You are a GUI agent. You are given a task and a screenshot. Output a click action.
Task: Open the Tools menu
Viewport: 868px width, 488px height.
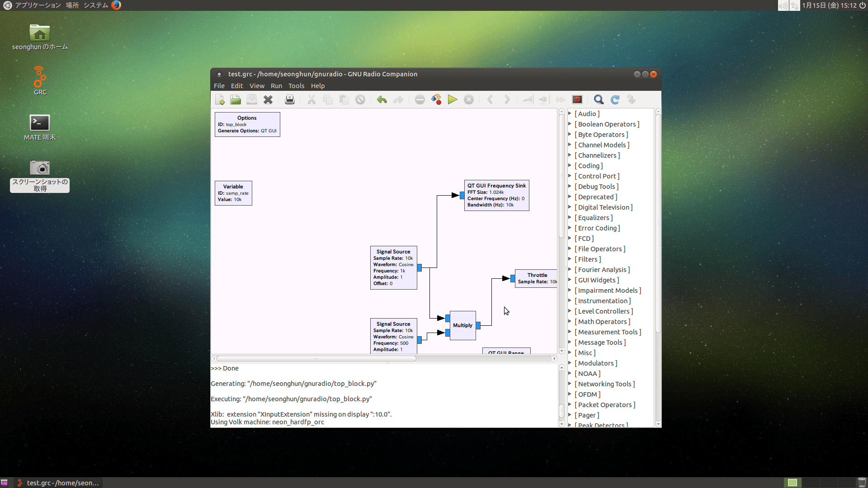296,86
